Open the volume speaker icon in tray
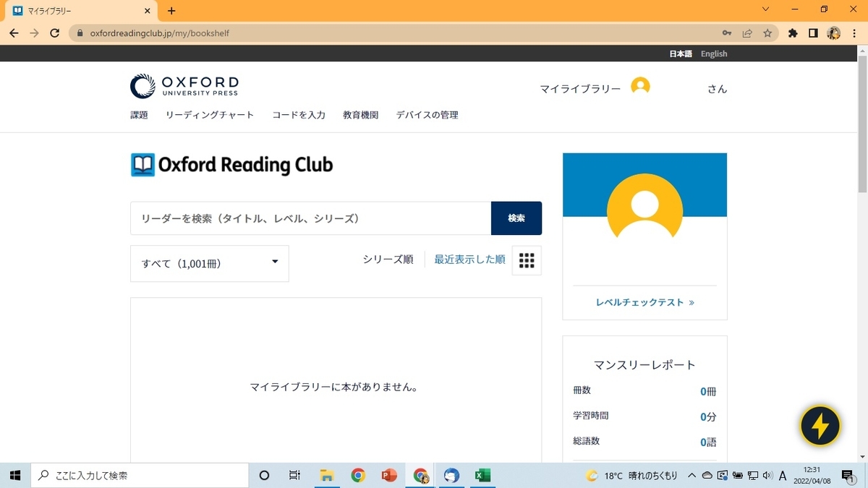This screenshot has width=868, height=488. pos(767,475)
